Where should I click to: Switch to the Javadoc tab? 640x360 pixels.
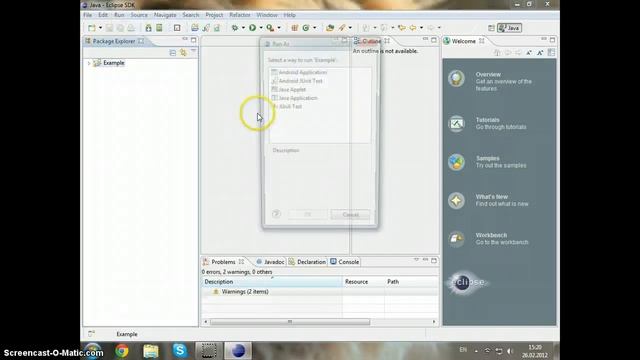[270, 262]
